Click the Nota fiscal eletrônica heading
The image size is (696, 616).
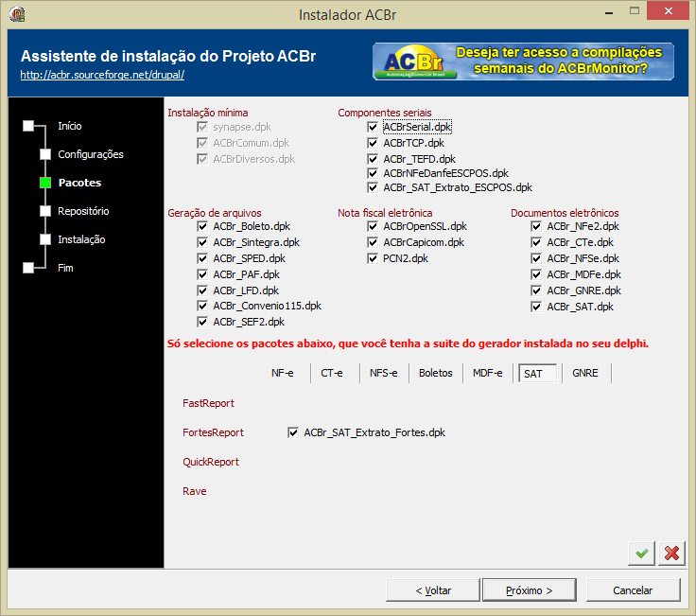pos(385,213)
